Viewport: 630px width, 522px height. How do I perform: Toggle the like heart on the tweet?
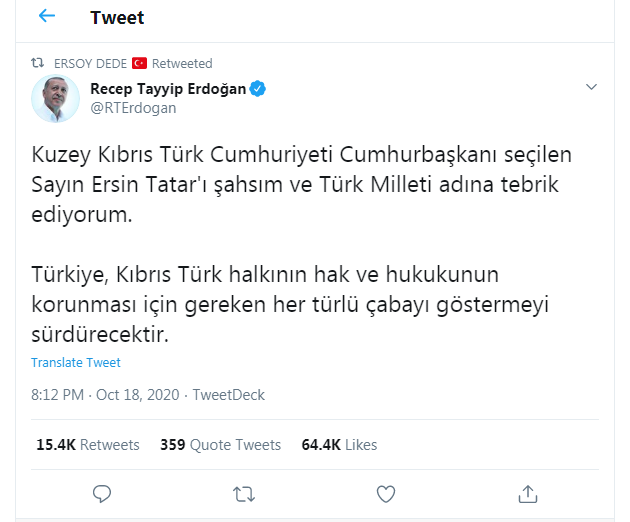click(x=385, y=492)
